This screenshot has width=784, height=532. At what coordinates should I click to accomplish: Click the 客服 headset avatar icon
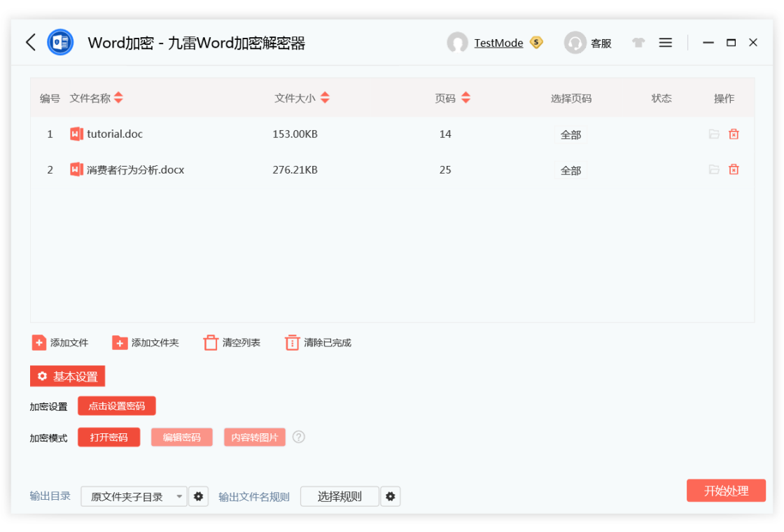click(x=575, y=43)
